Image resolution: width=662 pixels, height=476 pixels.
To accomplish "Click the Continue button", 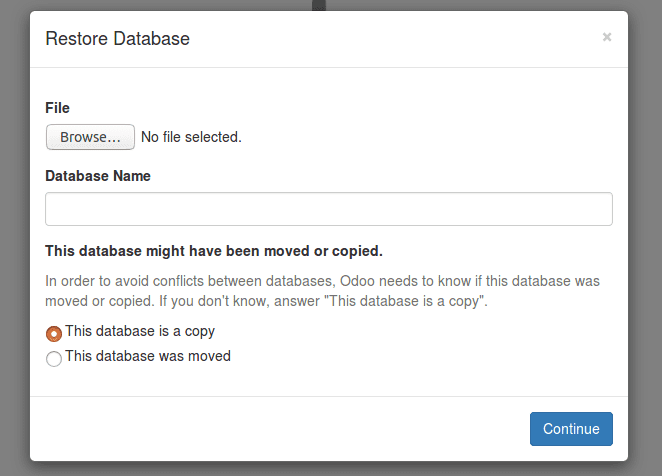I will [x=571, y=429].
